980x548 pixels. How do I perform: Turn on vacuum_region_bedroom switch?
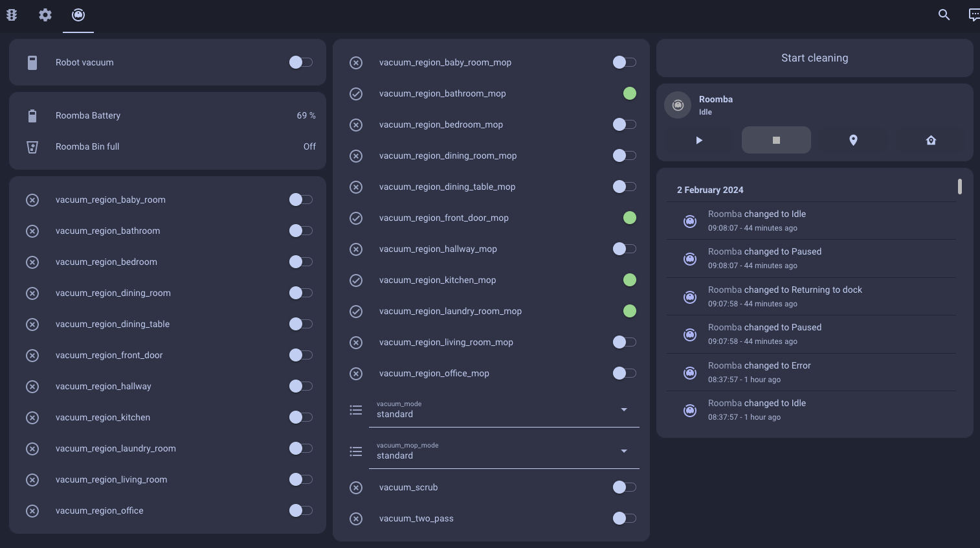pos(301,262)
